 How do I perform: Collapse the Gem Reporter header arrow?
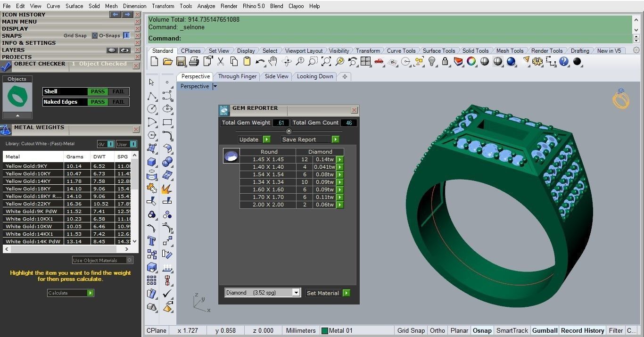289,131
